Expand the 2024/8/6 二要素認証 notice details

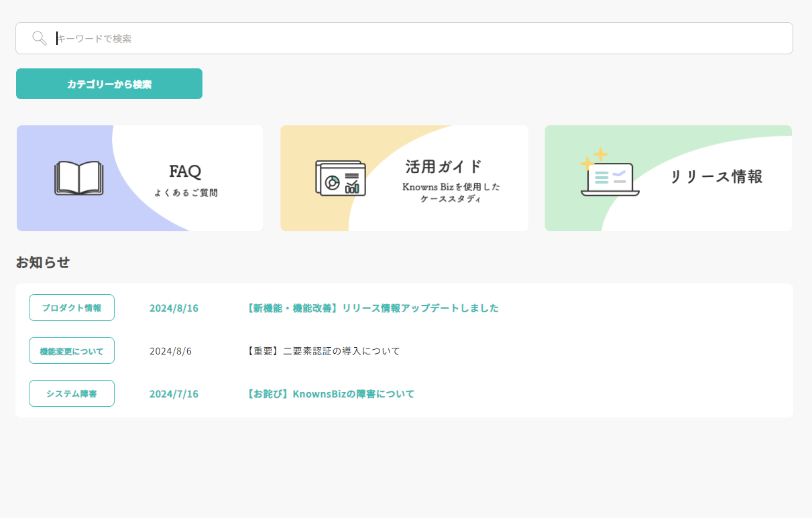pyautogui.click(x=322, y=350)
